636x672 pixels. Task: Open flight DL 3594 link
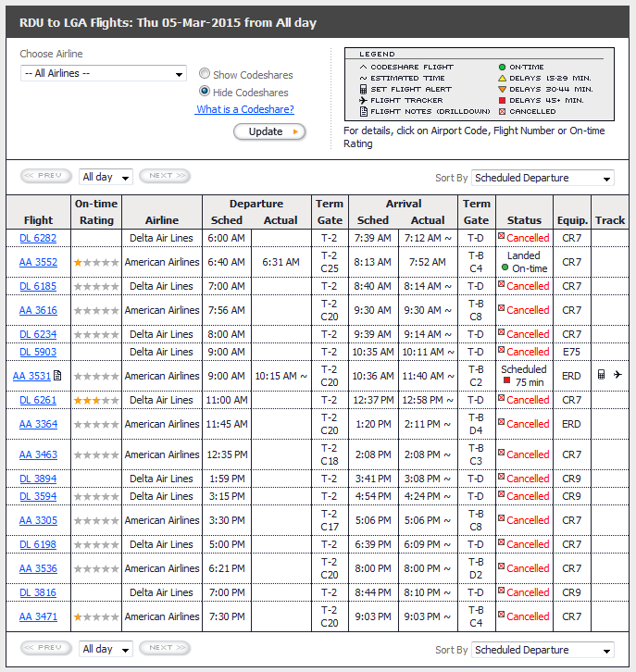[x=38, y=496]
